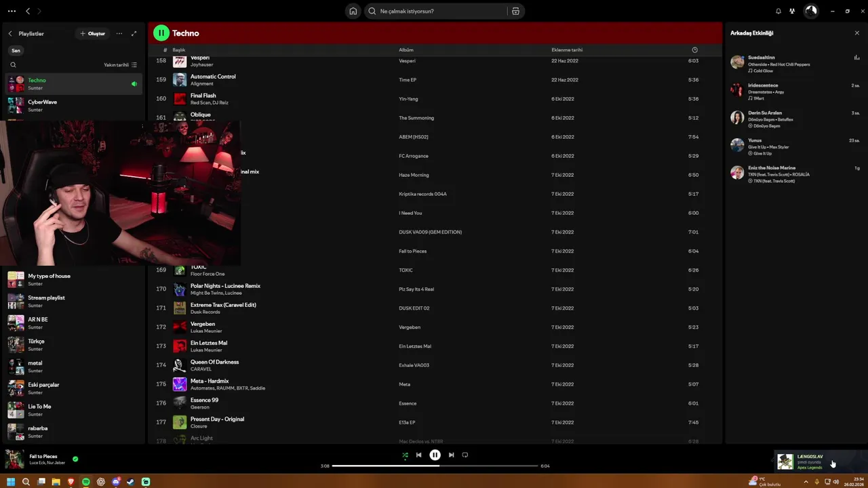Search within the library with magnifier icon
The width and height of the screenshot is (868, 488).
(x=13, y=65)
